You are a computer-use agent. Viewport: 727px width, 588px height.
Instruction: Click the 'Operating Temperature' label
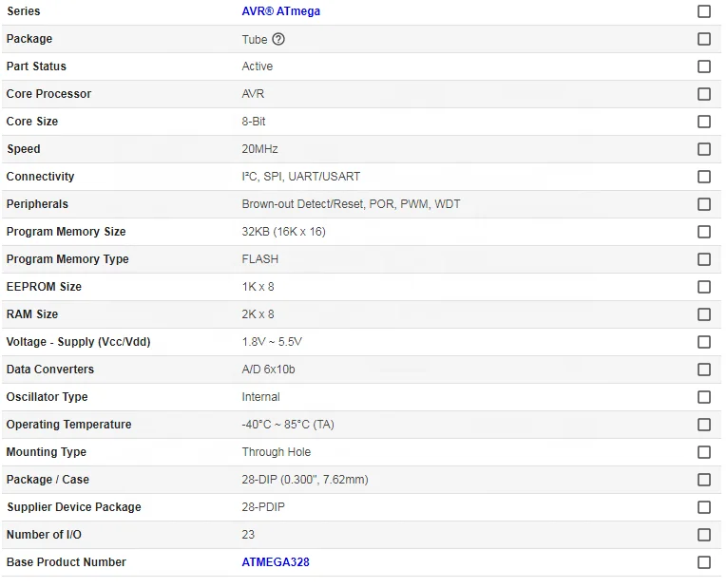(68, 425)
